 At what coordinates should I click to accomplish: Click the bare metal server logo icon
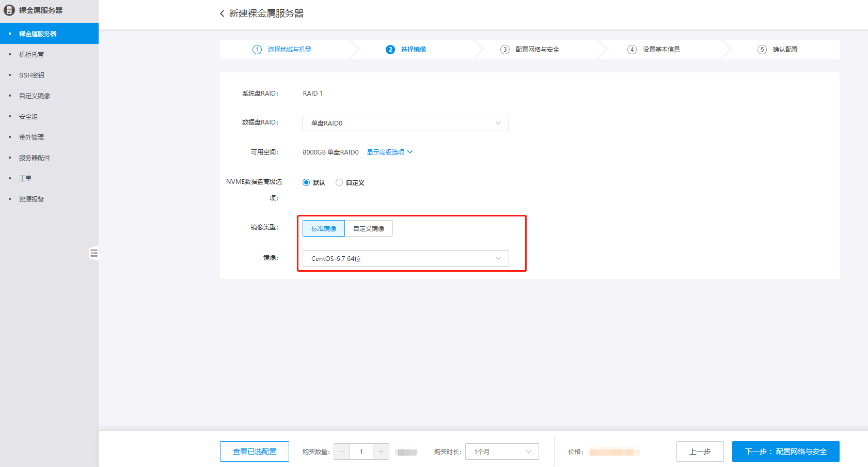[x=9, y=10]
